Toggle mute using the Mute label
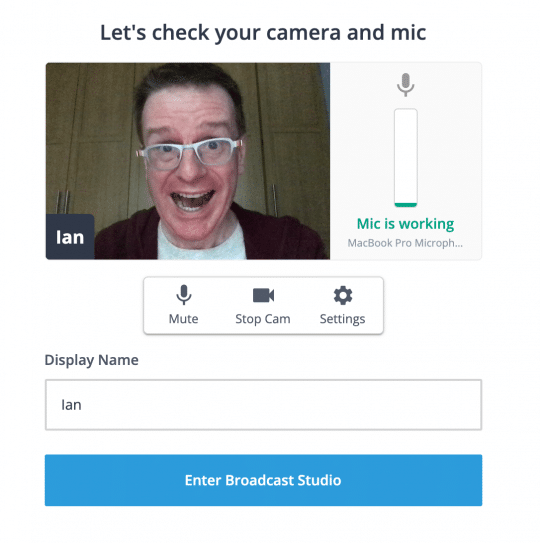540x543 pixels. 184,319
